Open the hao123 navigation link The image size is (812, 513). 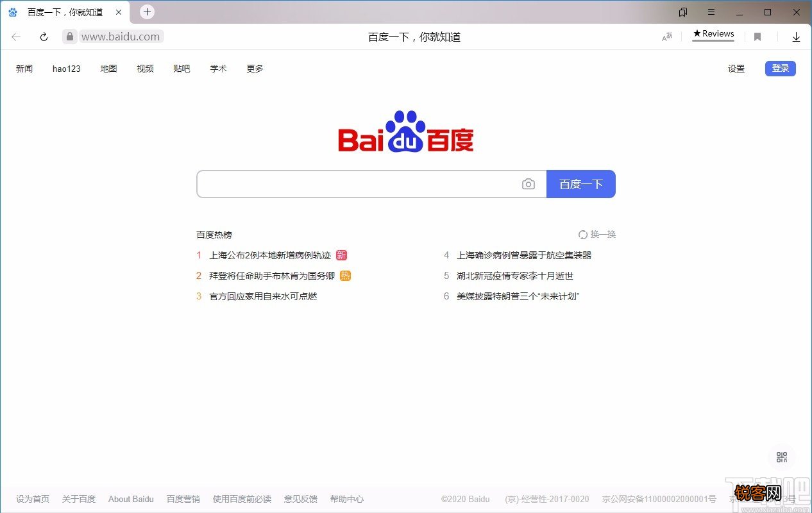pos(67,69)
